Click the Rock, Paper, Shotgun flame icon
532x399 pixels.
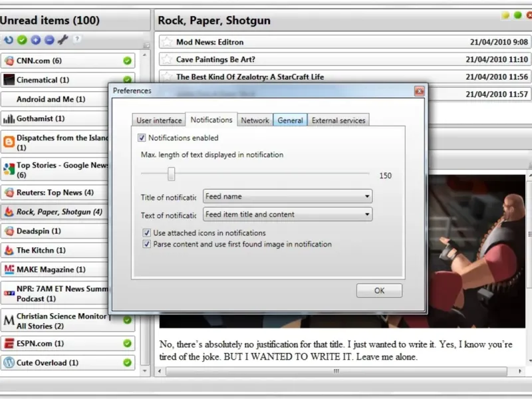(x=9, y=211)
